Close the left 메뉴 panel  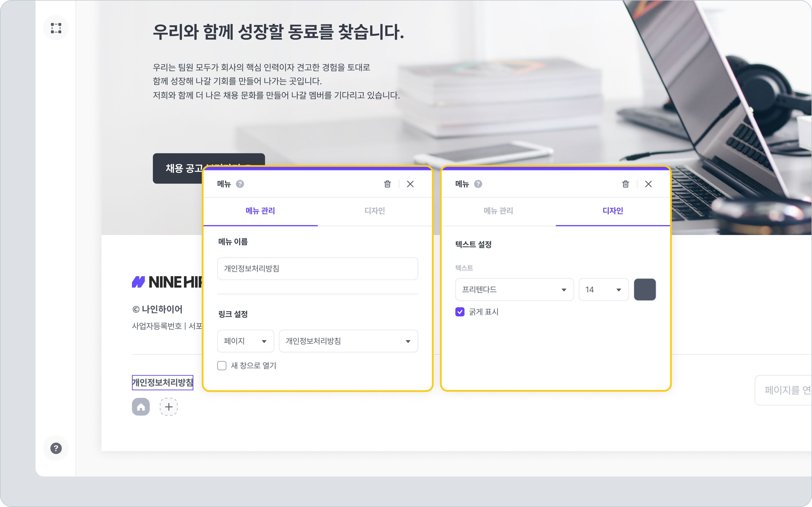click(410, 184)
